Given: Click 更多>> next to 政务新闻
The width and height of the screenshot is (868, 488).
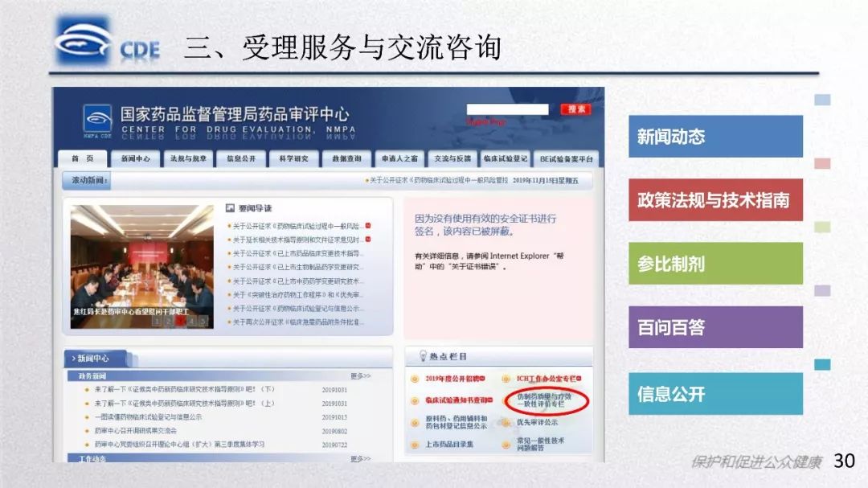Looking at the screenshot, I should [x=360, y=376].
